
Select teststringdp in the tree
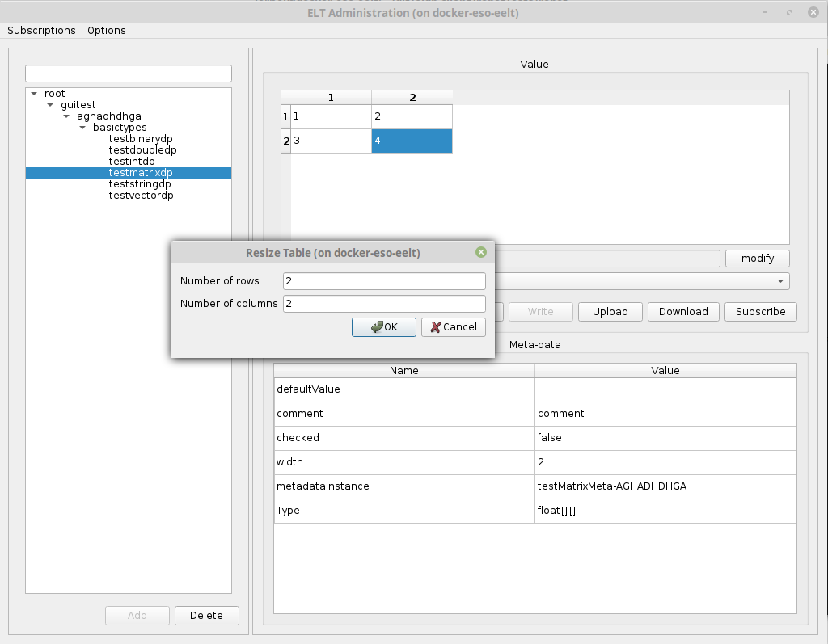pyautogui.click(x=140, y=184)
